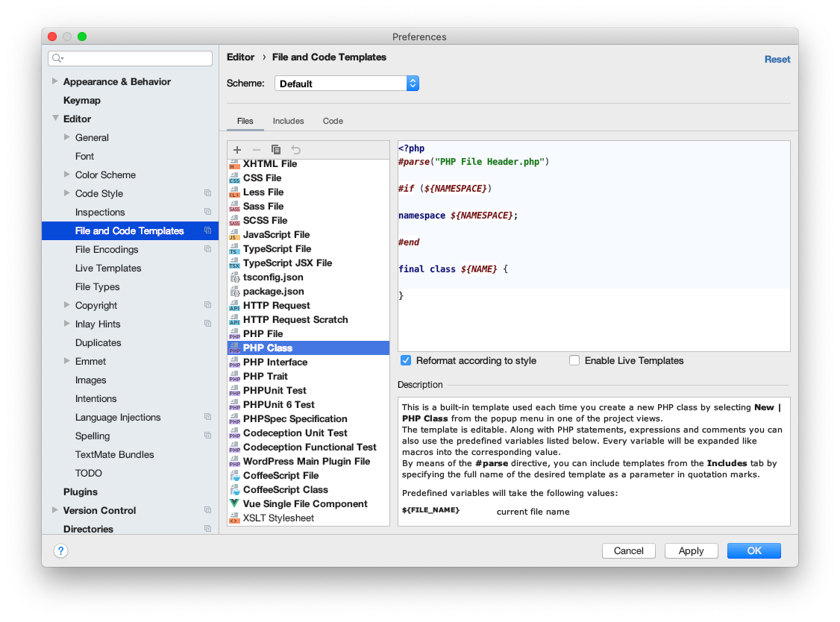Viewport: 840px width, 622px height.
Task: Click the Vue Single File Component icon
Action: click(234, 504)
